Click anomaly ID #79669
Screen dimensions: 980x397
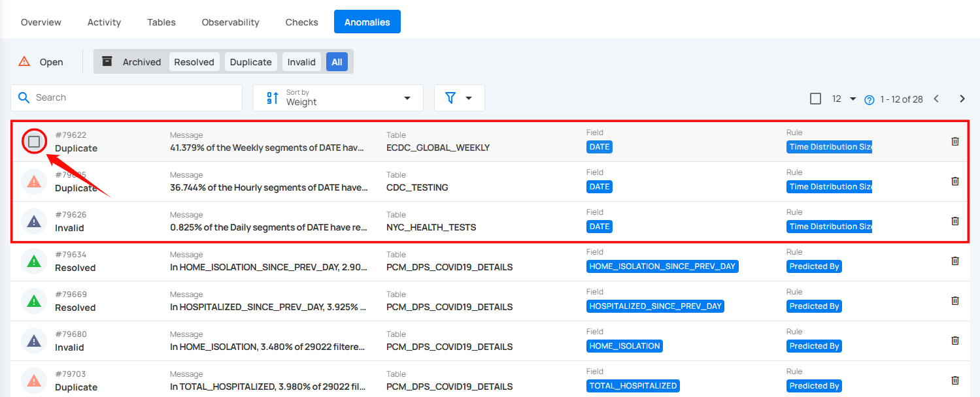tap(71, 294)
